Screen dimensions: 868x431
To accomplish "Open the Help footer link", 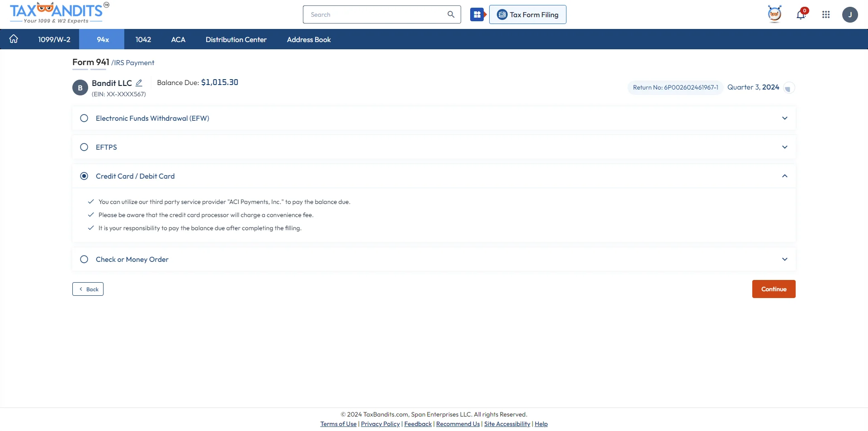I will tap(541, 424).
